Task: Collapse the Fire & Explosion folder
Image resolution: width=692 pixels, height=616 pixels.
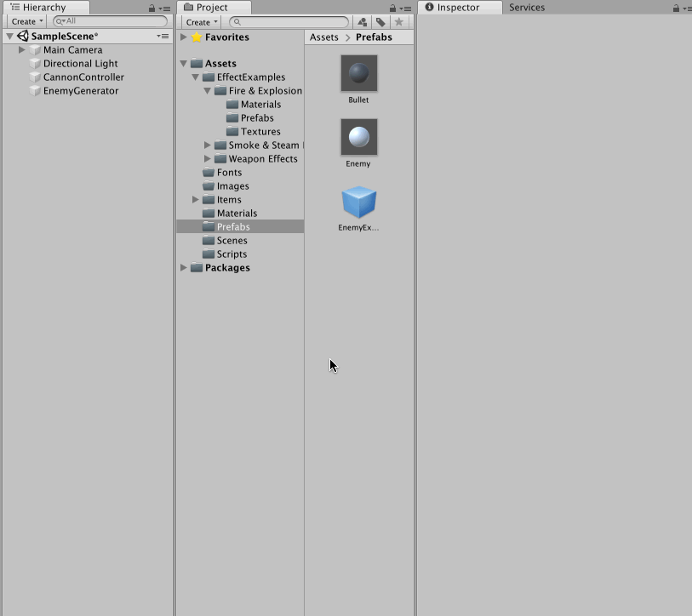Action: click(207, 90)
